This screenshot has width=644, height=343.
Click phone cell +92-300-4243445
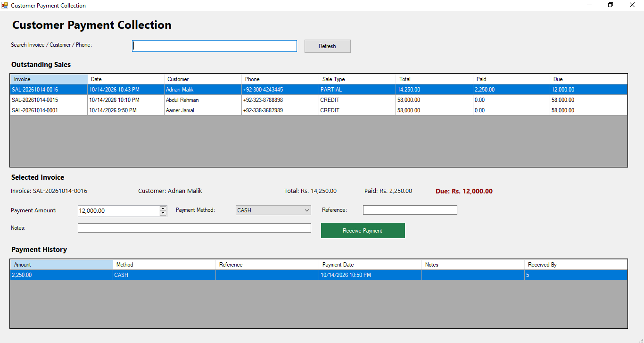point(280,90)
